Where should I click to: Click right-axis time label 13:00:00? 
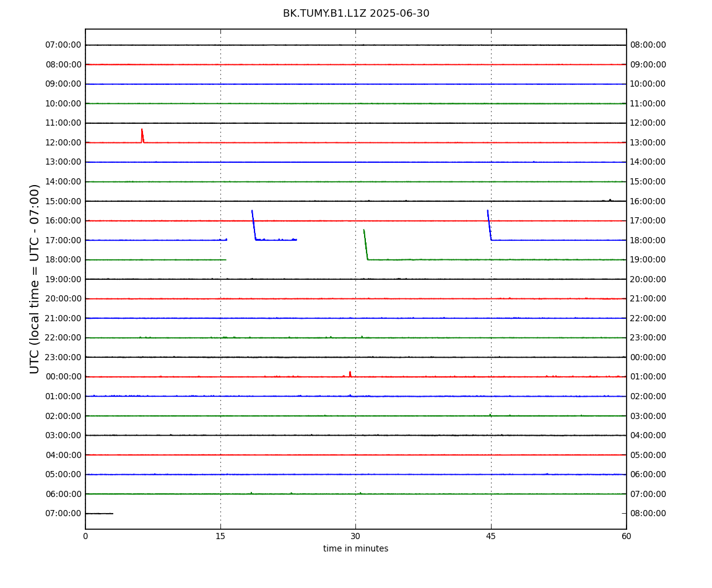pyautogui.click(x=648, y=142)
